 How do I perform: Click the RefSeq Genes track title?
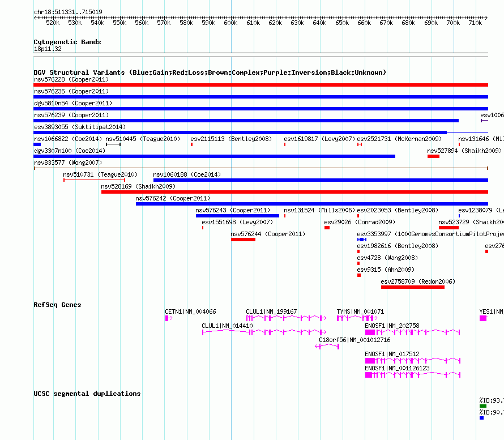57,305
